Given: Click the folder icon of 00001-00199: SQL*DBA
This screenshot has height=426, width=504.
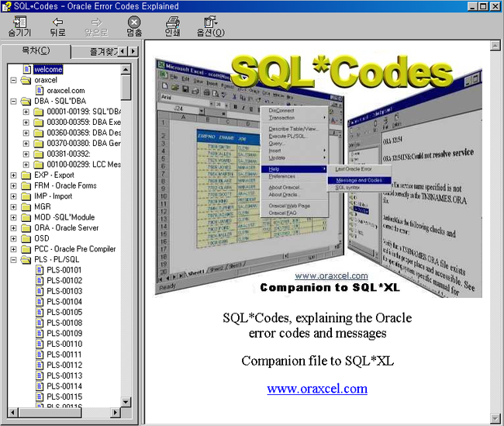Looking at the screenshot, I should click(39, 112).
